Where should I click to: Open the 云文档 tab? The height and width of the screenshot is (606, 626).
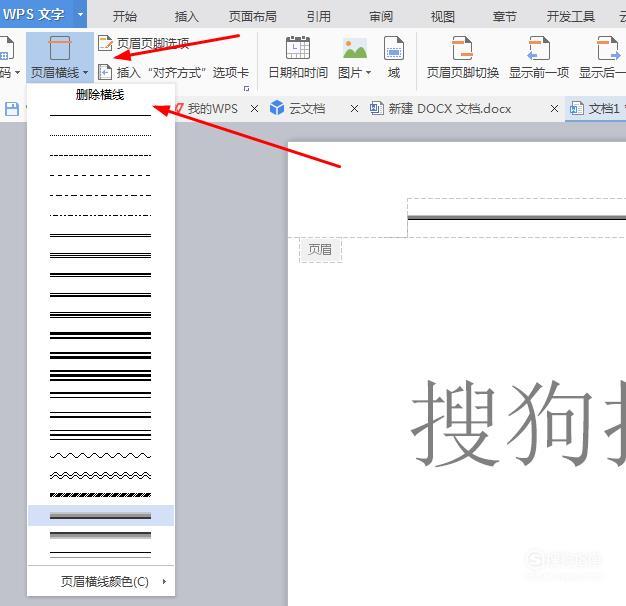(306, 109)
